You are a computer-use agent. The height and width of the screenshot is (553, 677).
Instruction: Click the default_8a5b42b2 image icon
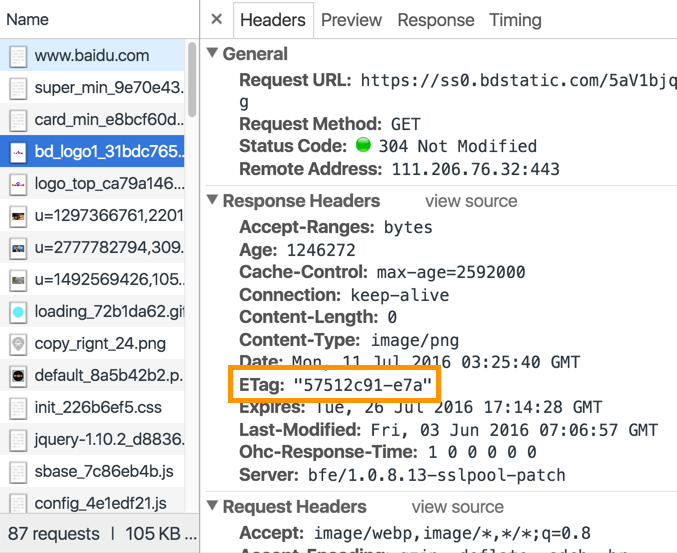(x=18, y=376)
